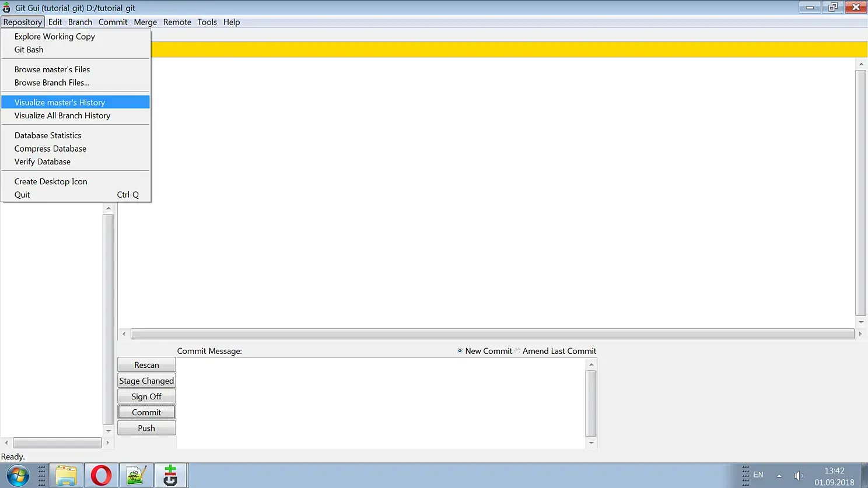Open the Repository menu
Image resolution: width=868 pixels, height=488 pixels.
[x=23, y=22]
